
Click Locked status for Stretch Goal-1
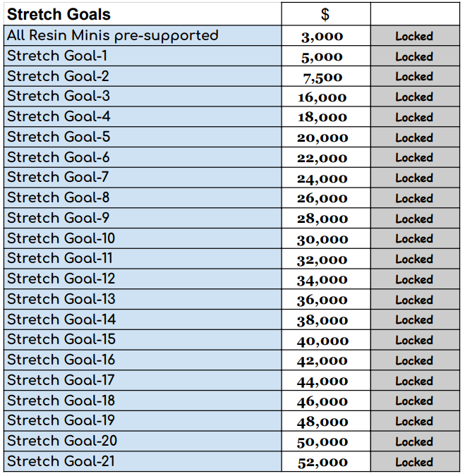tap(414, 56)
